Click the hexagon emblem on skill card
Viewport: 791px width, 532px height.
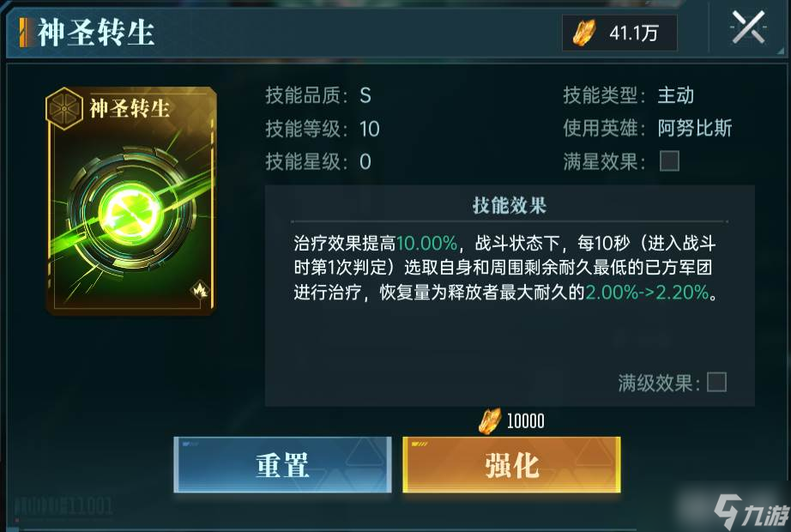(x=64, y=108)
